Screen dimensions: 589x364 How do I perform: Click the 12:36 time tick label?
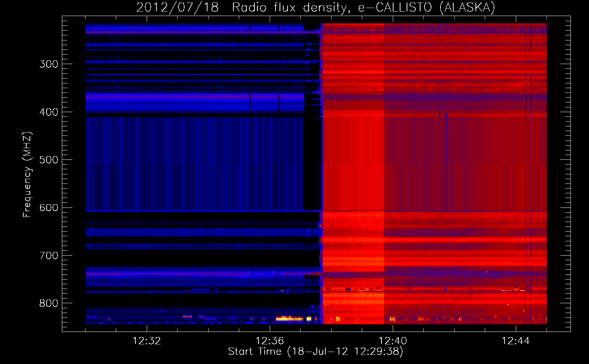click(x=270, y=341)
